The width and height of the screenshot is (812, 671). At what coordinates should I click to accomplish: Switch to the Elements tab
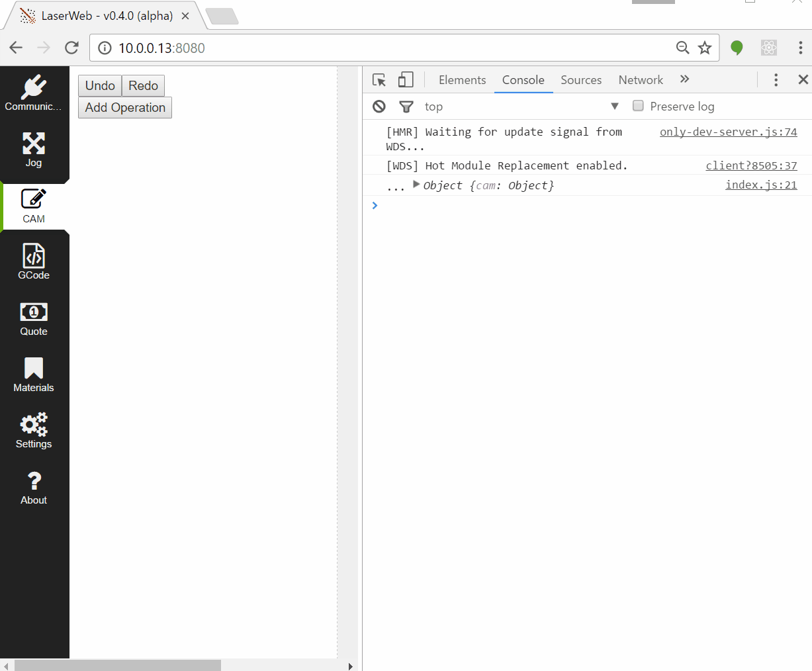click(x=463, y=80)
